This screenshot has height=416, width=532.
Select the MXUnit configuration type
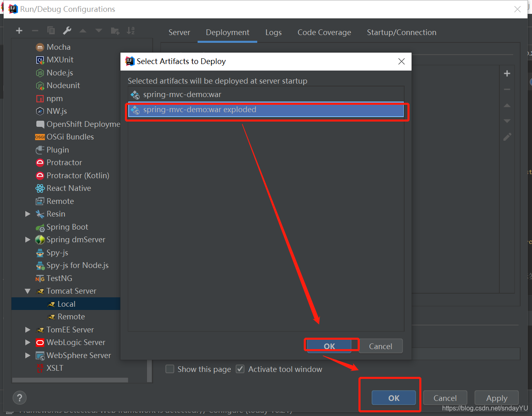click(x=60, y=60)
